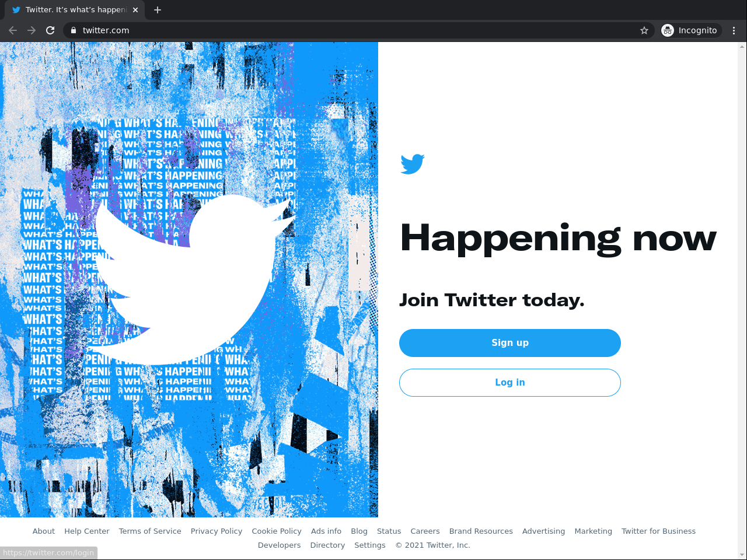
Task: Open the Settings footer link
Action: pos(370,545)
